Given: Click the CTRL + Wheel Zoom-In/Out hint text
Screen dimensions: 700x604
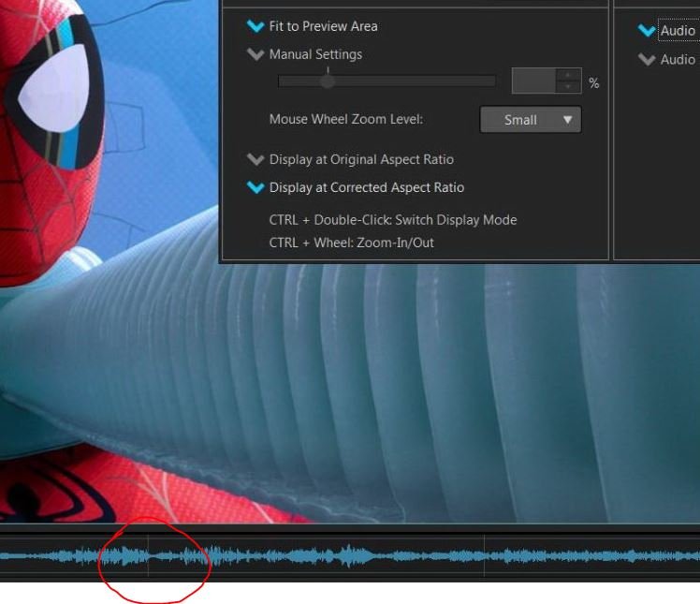Looking at the screenshot, I should click(351, 243).
